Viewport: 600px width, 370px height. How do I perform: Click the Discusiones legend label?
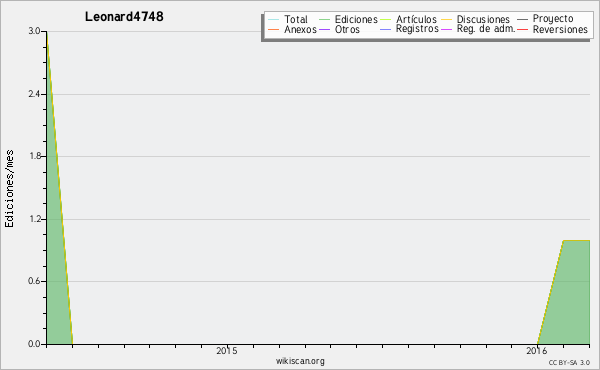tap(483, 20)
